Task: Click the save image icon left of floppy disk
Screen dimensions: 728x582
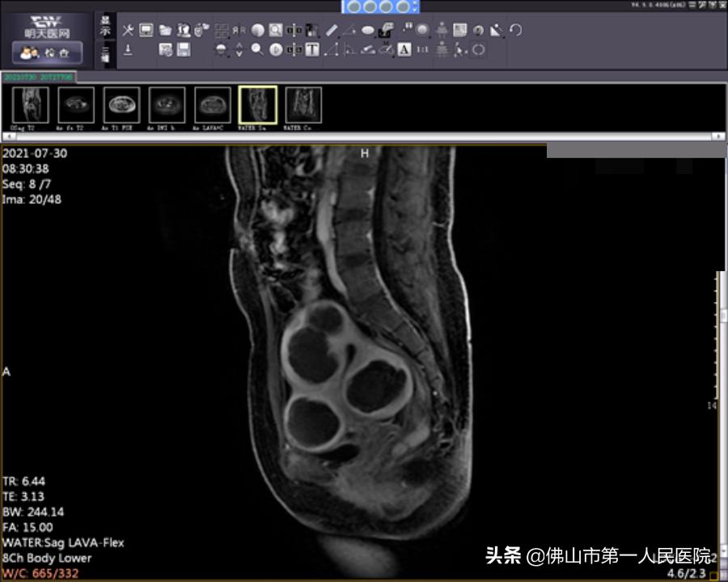Action: coord(165,49)
